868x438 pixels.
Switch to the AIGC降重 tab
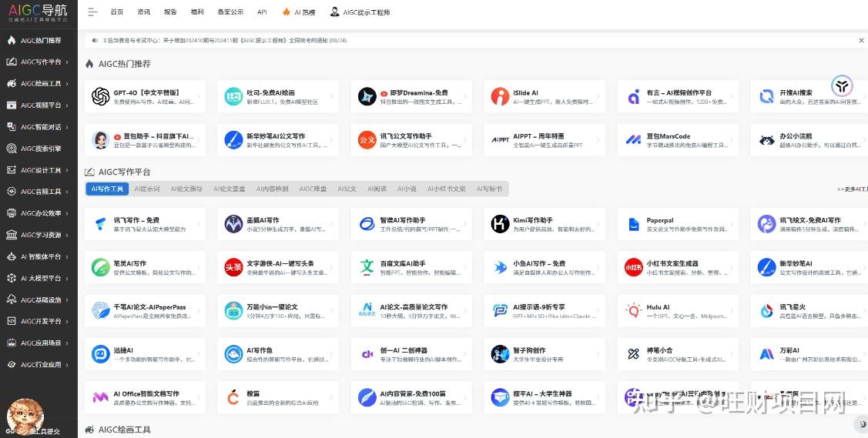(313, 189)
